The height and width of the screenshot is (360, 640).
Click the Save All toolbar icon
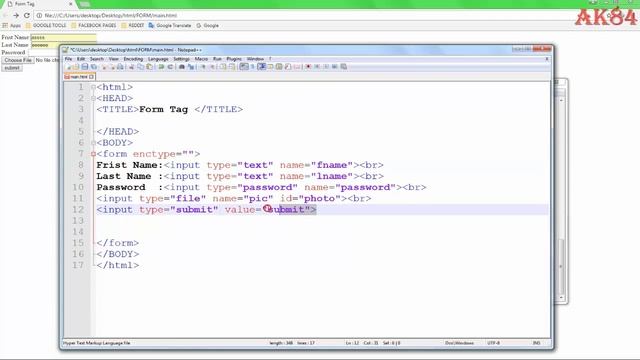pyautogui.click(x=93, y=67)
